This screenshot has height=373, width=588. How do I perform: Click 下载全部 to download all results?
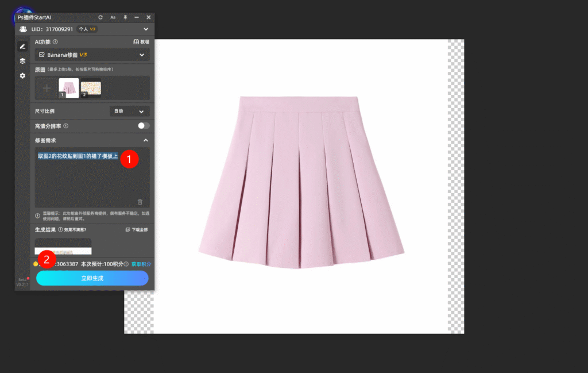[137, 229]
